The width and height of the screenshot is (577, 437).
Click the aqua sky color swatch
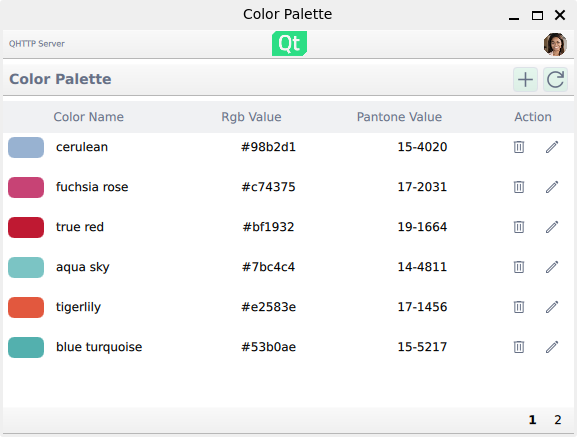click(26, 267)
